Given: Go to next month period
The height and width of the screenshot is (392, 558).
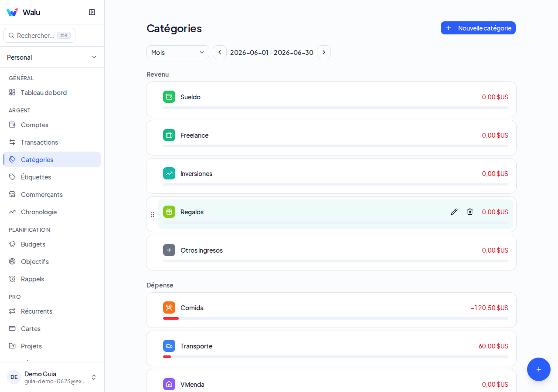Looking at the screenshot, I should (324, 52).
